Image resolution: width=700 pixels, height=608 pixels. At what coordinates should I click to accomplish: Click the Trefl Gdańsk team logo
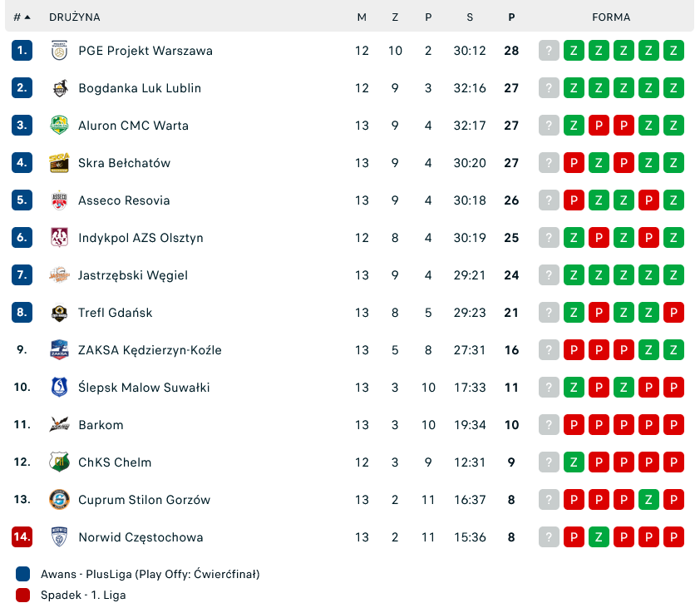59,313
